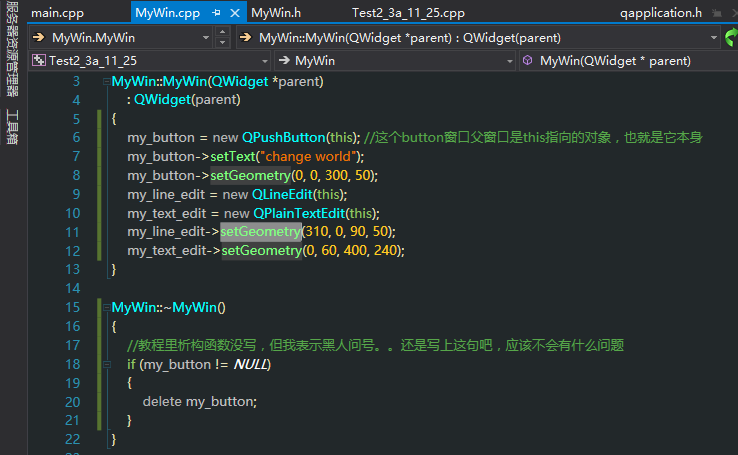Click setGeometry on line 8
Screen dimensions: 738x455
[250, 176]
